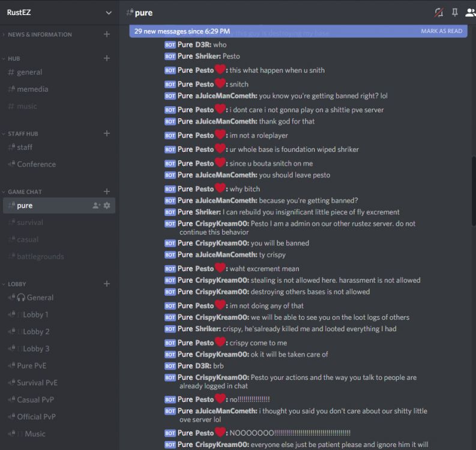The image size is (476, 450).
Task: Toggle the member list icon
Action: pyautogui.click(x=470, y=13)
